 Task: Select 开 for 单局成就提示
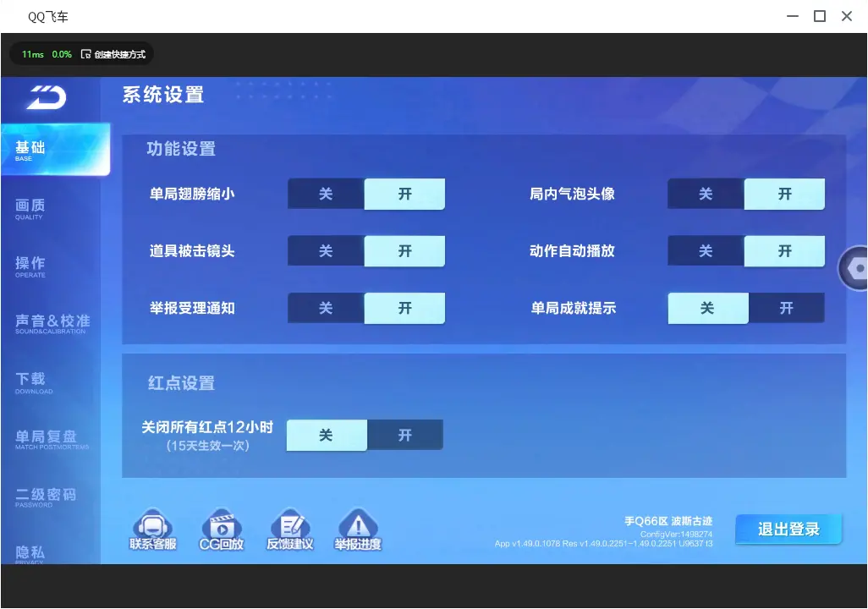[x=787, y=308]
